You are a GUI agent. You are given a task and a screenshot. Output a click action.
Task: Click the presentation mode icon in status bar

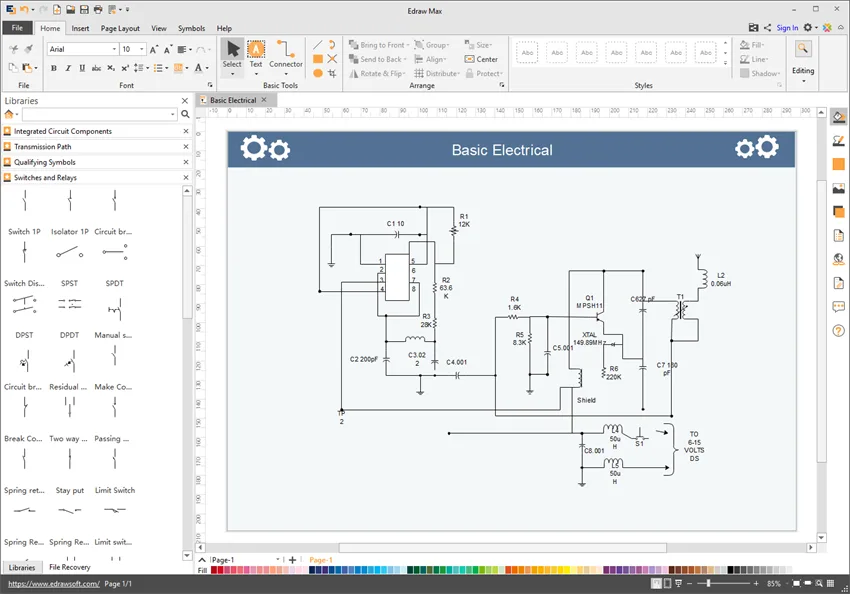pyautogui.click(x=678, y=583)
